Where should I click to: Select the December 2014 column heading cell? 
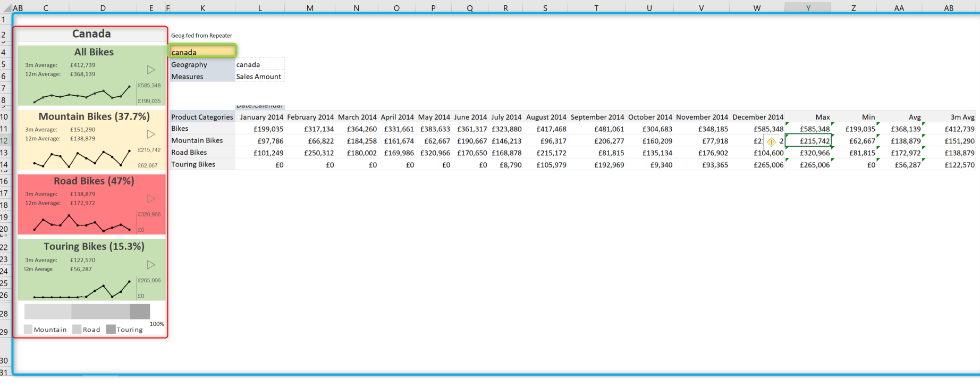757,117
